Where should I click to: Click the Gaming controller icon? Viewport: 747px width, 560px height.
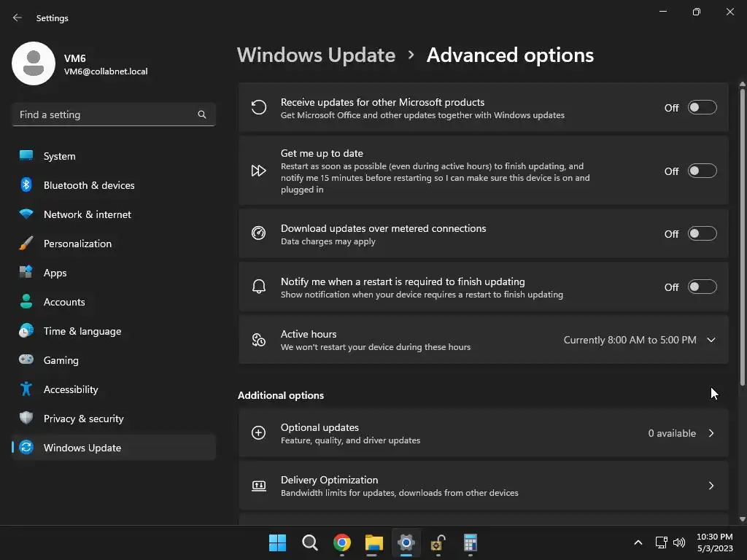(x=26, y=359)
